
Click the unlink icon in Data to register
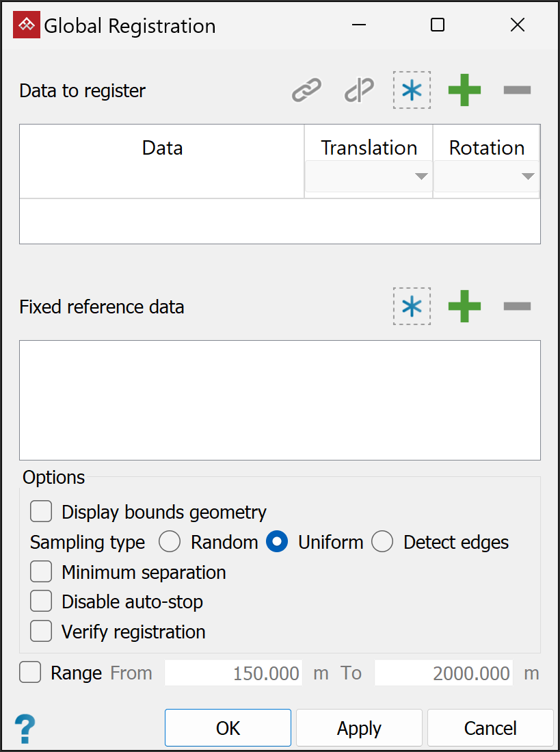click(360, 90)
